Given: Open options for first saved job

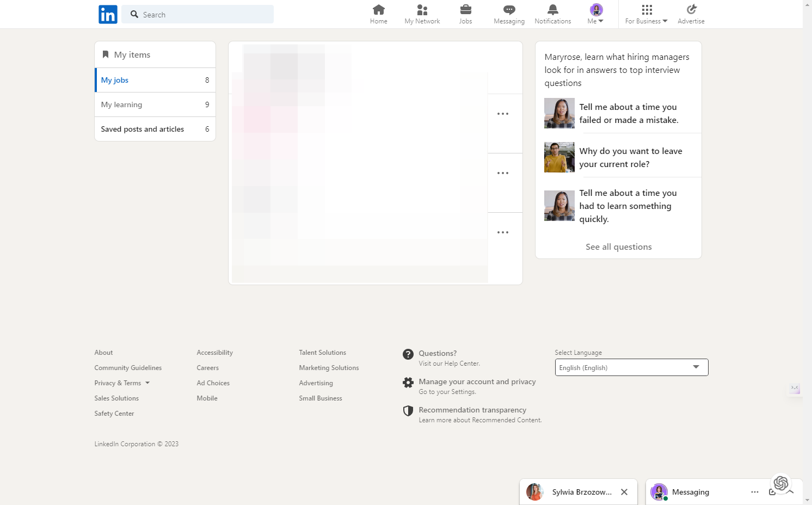Looking at the screenshot, I should point(503,114).
